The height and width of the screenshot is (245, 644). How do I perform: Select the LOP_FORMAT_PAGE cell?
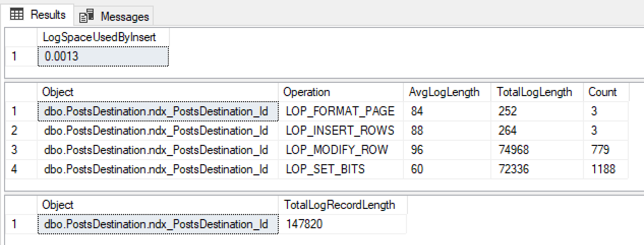pyautogui.click(x=340, y=111)
